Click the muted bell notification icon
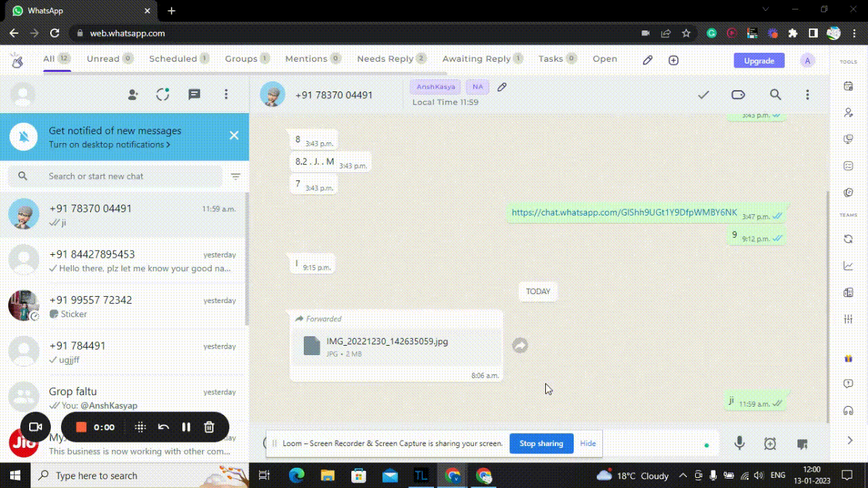Screen dimensions: 868x488 [x=24, y=137]
